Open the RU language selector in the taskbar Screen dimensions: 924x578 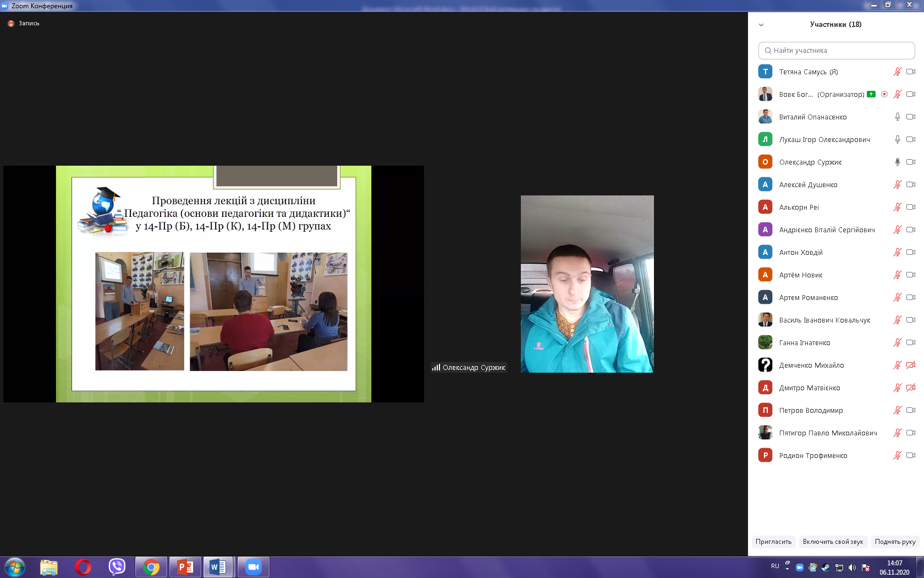click(x=775, y=566)
